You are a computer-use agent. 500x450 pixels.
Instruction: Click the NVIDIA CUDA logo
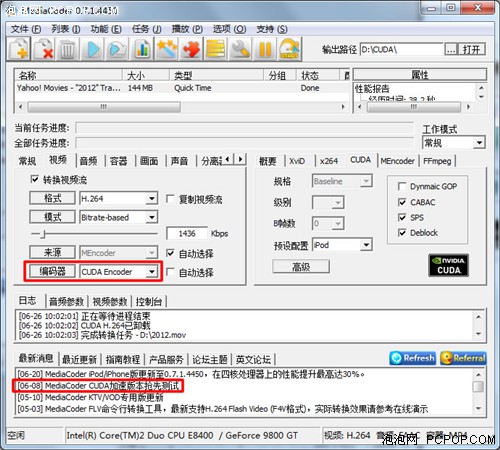pos(449,265)
